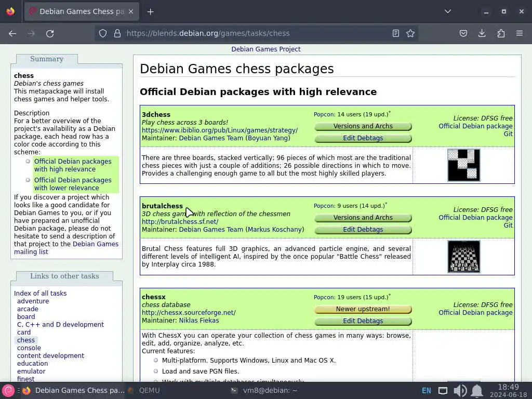Open brutalchess chessboard thumbnail

(x=463, y=257)
